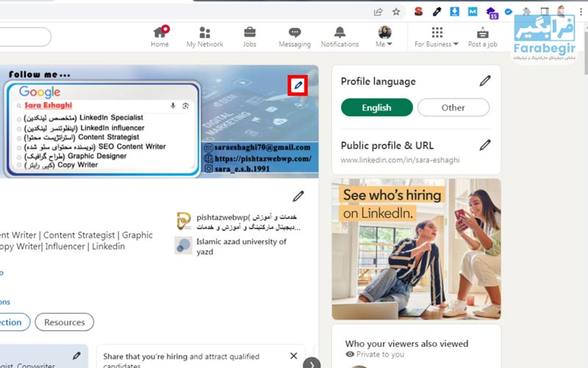Select English profile language
Screen dimensions: 588x368
click(x=377, y=107)
